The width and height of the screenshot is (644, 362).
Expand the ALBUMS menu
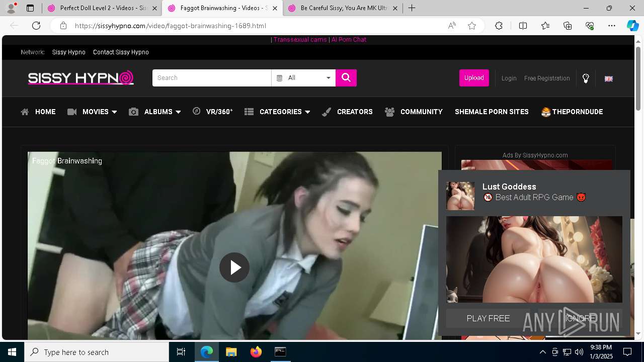point(154,112)
